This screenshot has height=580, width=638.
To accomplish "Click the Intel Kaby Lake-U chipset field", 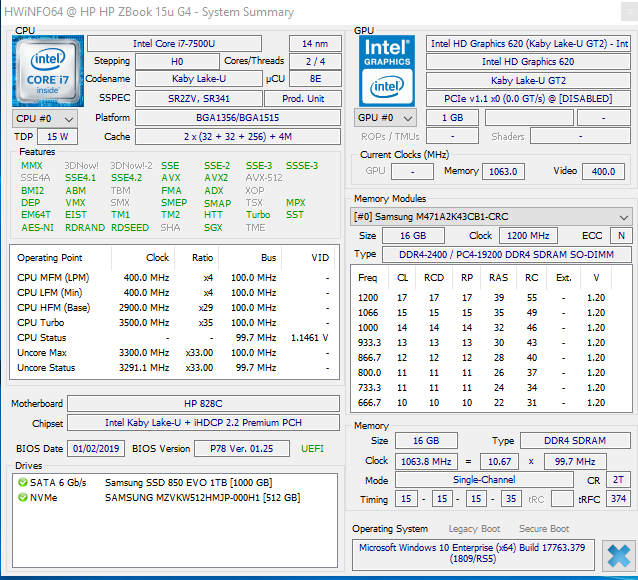I will (x=203, y=423).
